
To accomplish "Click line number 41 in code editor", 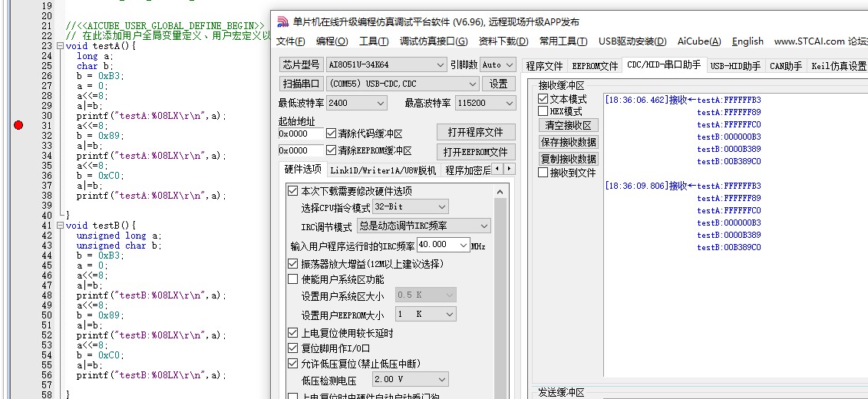I will [x=47, y=226].
